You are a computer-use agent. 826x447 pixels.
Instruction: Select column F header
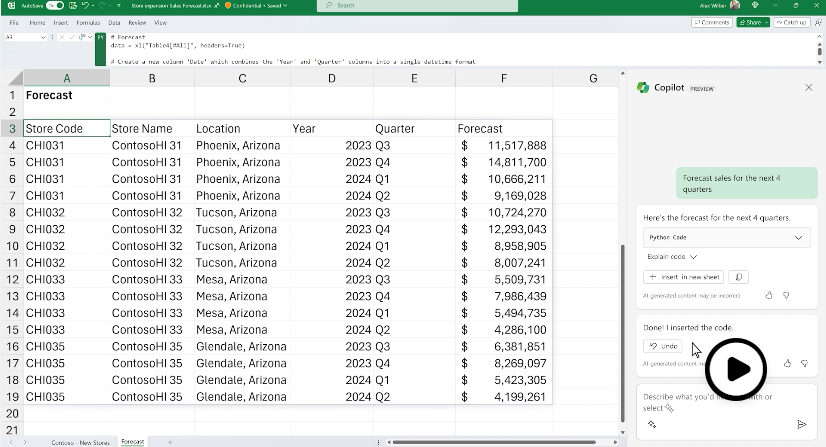tap(504, 78)
